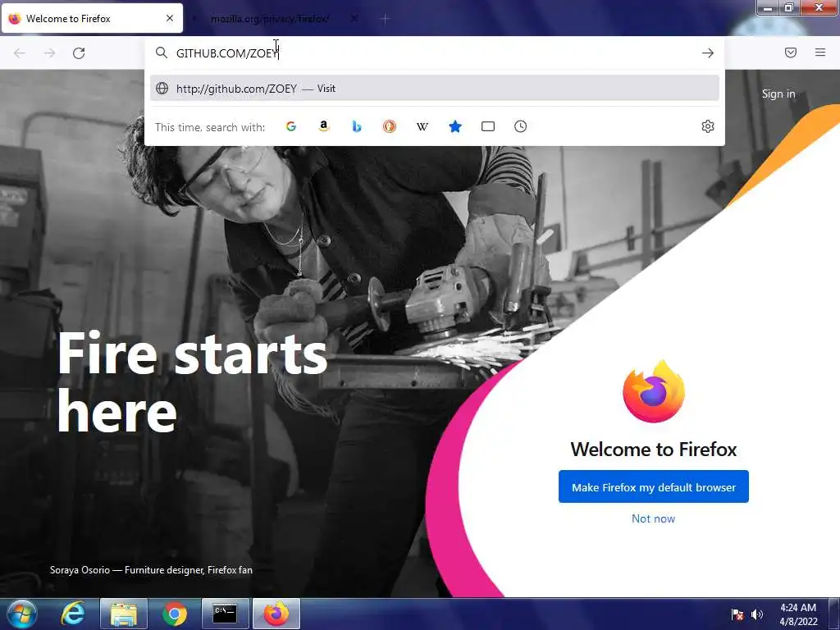Click the Not now link
Screen dimensions: 840x630
(653, 518)
